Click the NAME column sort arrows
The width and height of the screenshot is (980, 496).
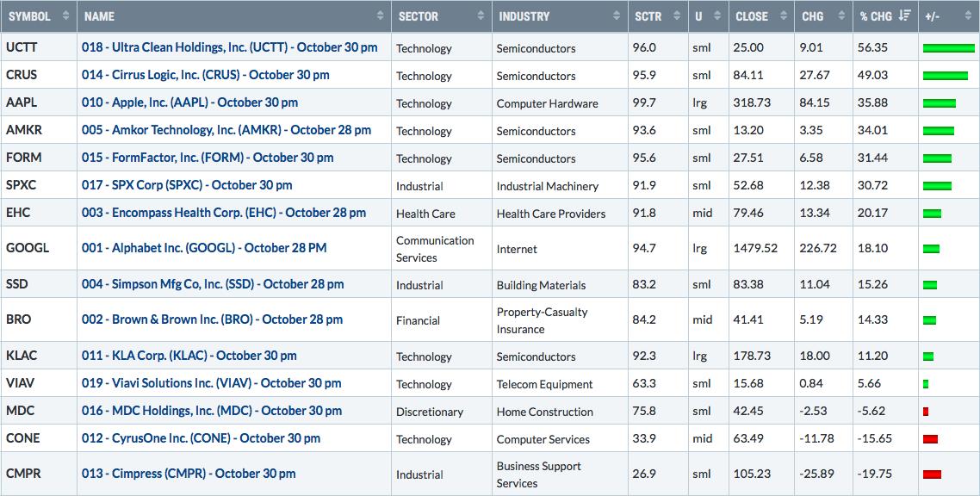tap(380, 16)
